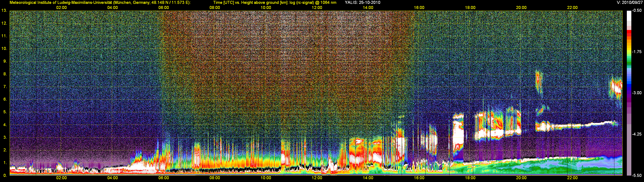Click the 12:00 label on the bottom time axis
This screenshot has height=182, width=644.
click(317, 178)
